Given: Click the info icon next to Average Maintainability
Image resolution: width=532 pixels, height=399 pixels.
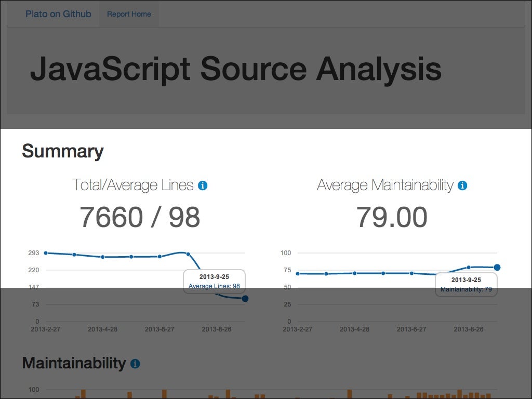Looking at the screenshot, I should tap(462, 185).
